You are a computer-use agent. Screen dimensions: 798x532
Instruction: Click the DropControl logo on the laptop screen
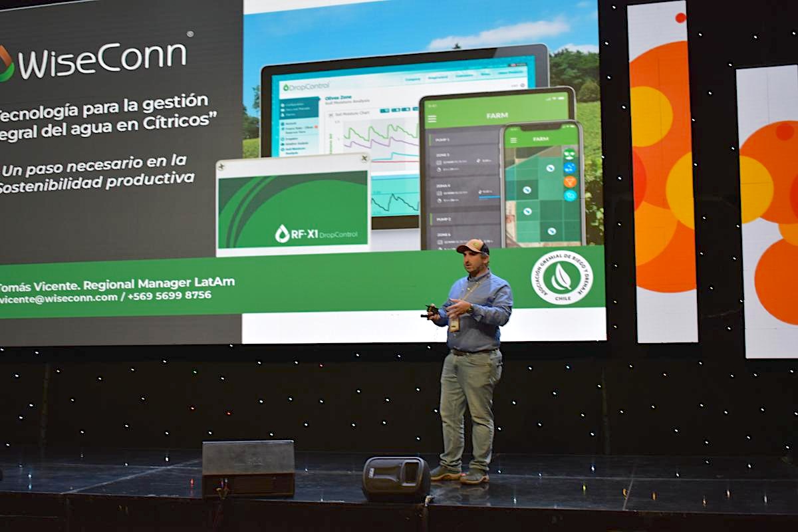(x=305, y=87)
